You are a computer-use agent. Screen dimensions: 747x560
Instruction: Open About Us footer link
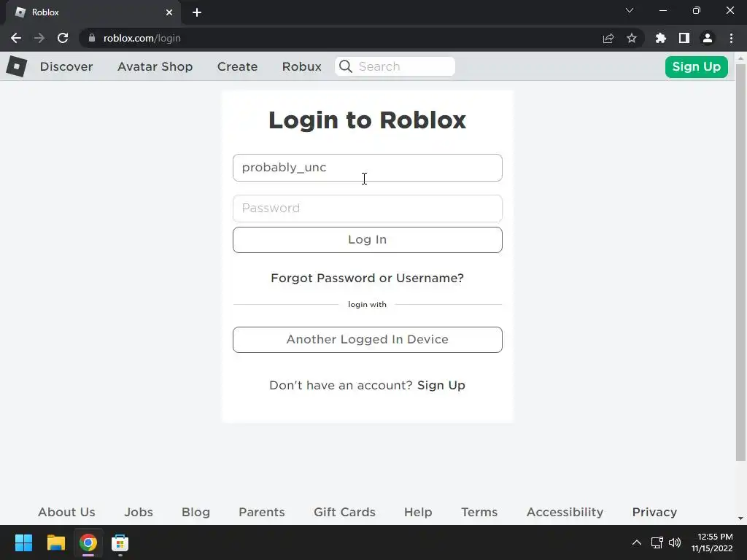[66, 512]
